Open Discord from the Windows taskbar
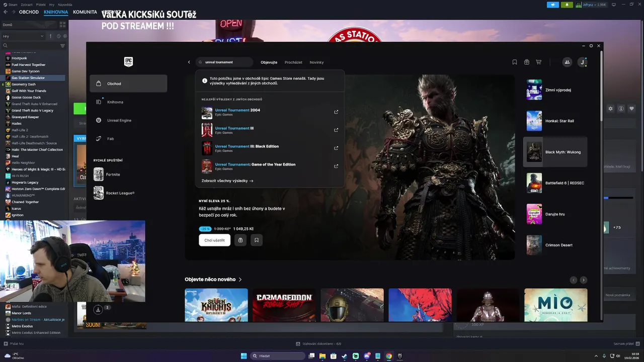This screenshot has width=644, height=362. click(x=367, y=356)
